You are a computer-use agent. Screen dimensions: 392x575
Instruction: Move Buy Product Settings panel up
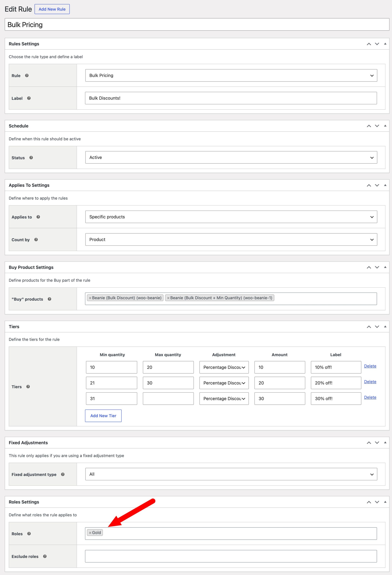(369, 267)
